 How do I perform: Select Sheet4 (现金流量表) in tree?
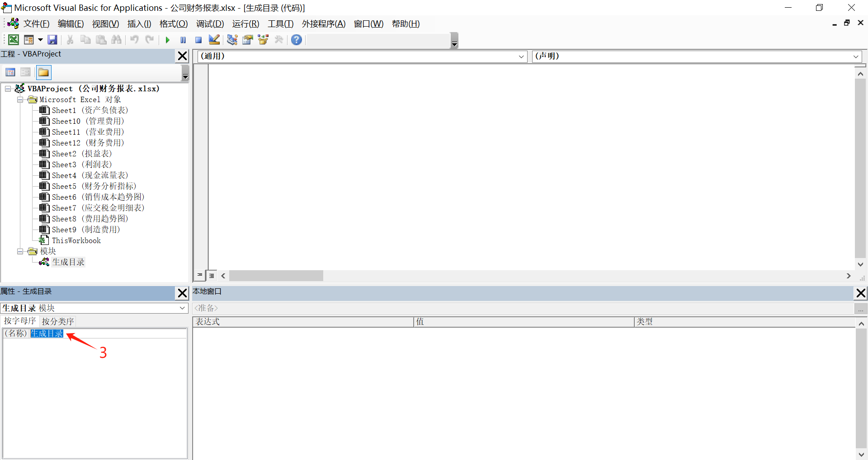click(90, 175)
